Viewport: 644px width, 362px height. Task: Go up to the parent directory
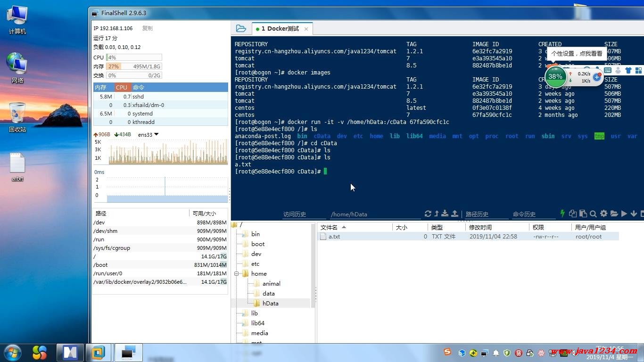[437, 214]
